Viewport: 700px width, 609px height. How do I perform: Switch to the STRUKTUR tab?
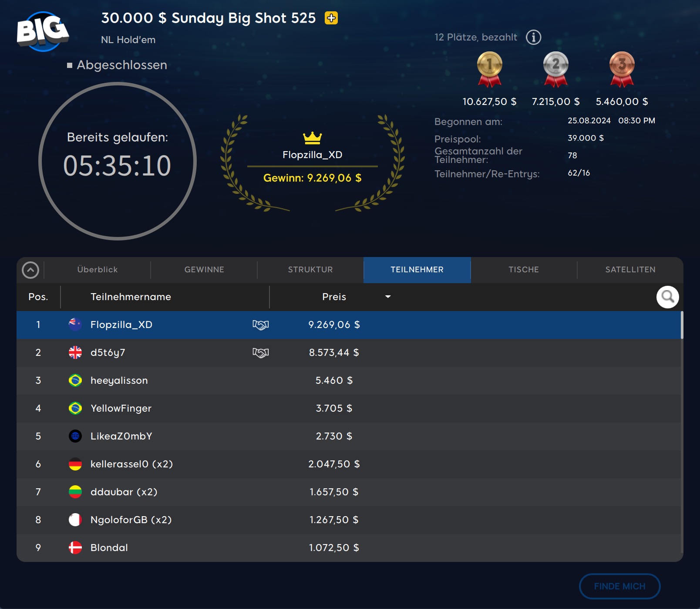[x=310, y=270]
